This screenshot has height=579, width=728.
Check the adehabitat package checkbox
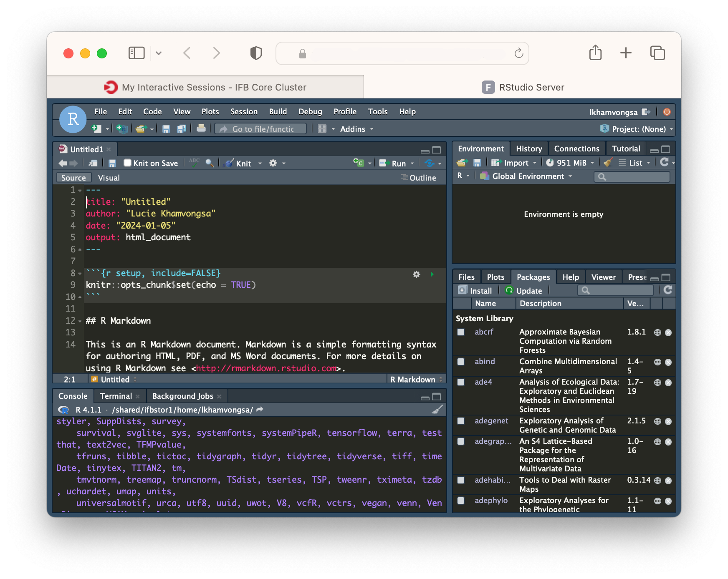pos(461,480)
